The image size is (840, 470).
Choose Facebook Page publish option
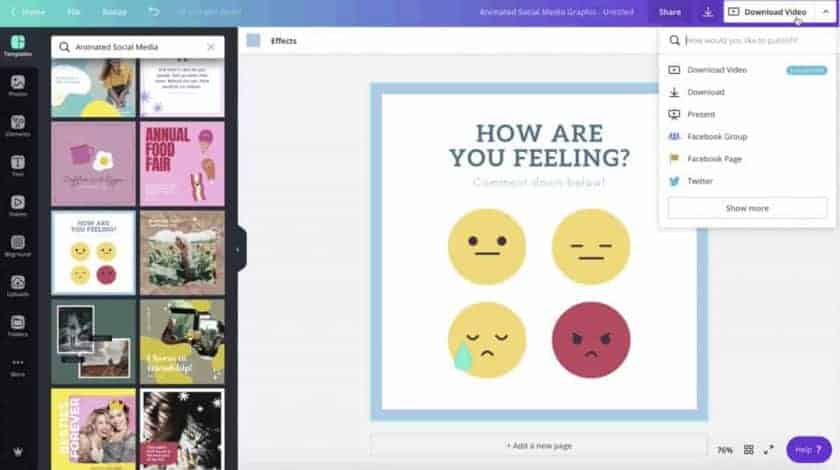coord(747,159)
